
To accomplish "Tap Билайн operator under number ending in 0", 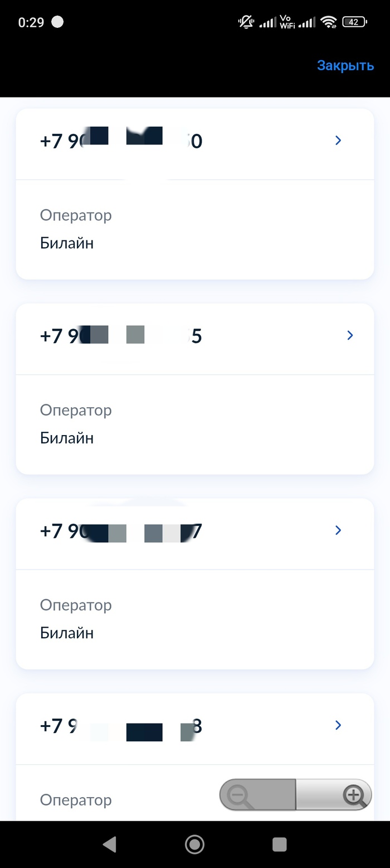I will pyautogui.click(x=67, y=243).
